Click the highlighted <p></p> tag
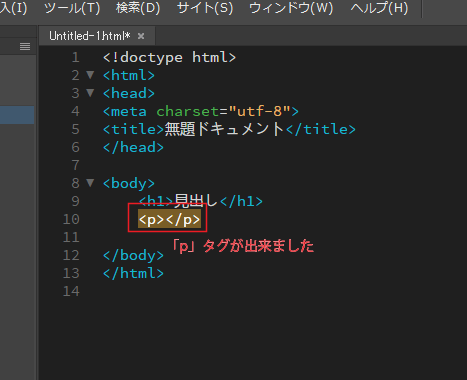 point(169,219)
